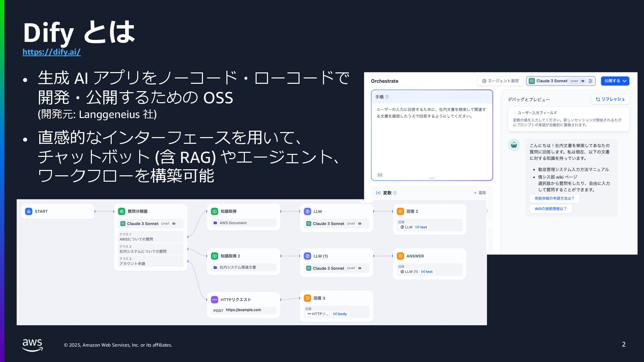
Task: Click the ANSWER node icon
Action: (400, 256)
